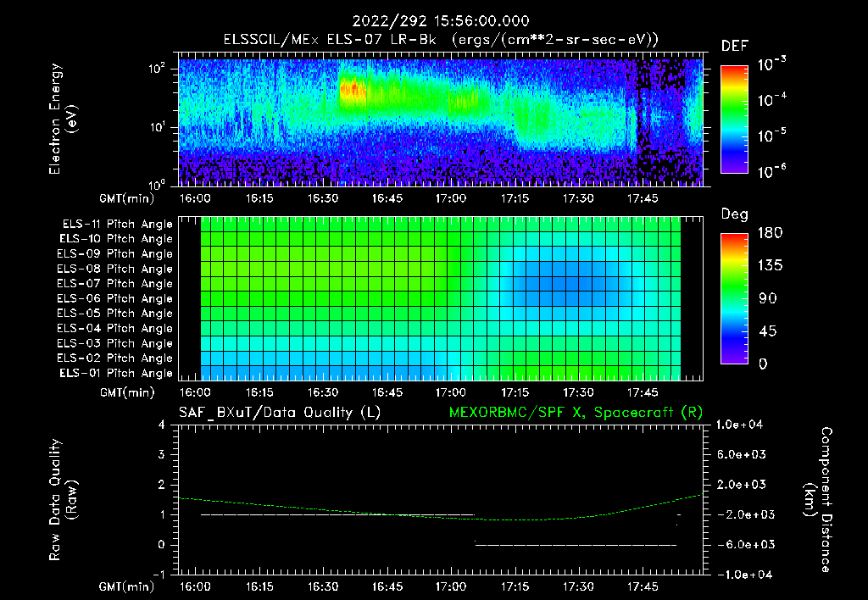Viewport: 868px width, 600px height.
Task: Select the ELS-03 Pitch Angle row label
Action: [x=115, y=344]
